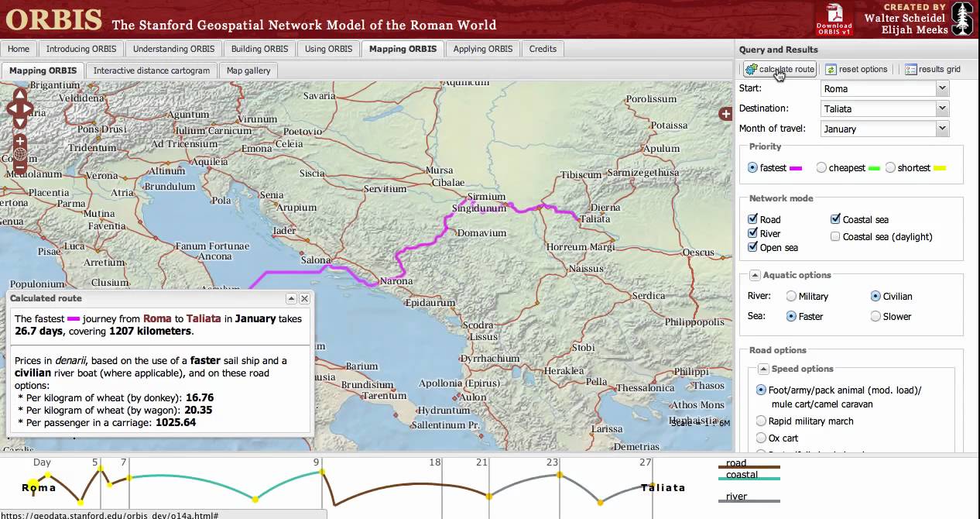
Task: Click the magenta fastest color swatch
Action: [796, 168]
